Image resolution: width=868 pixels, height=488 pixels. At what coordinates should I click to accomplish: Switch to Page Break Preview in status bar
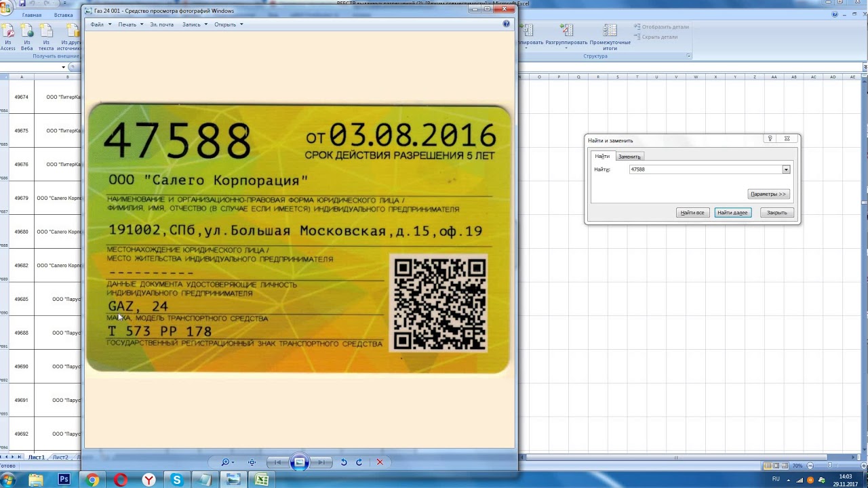[785, 466]
